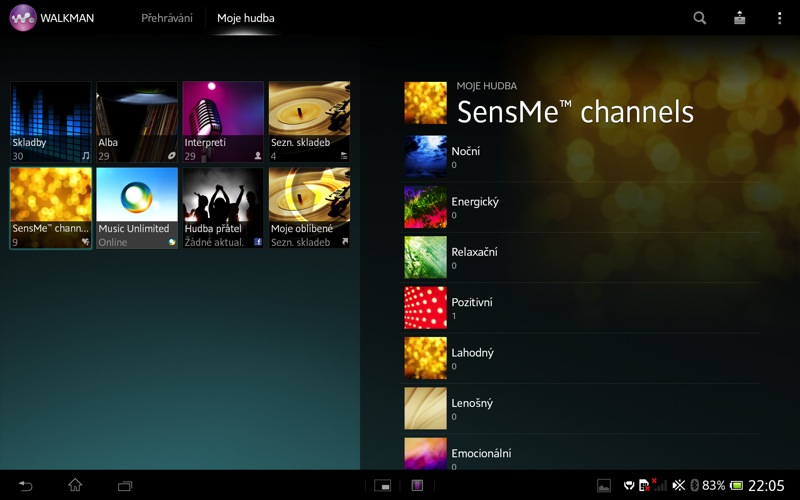Tap the Pozitivní red dotted thumbnail
The width and height of the screenshot is (800, 500).
pyautogui.click(x=426, y=308)
